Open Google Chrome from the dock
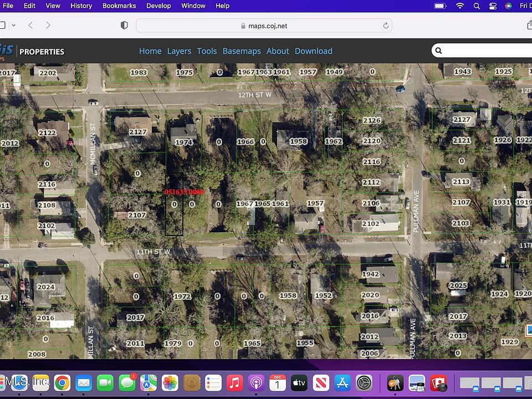The width and height of the screenshot is (532, 399). [x=62, y=383]
